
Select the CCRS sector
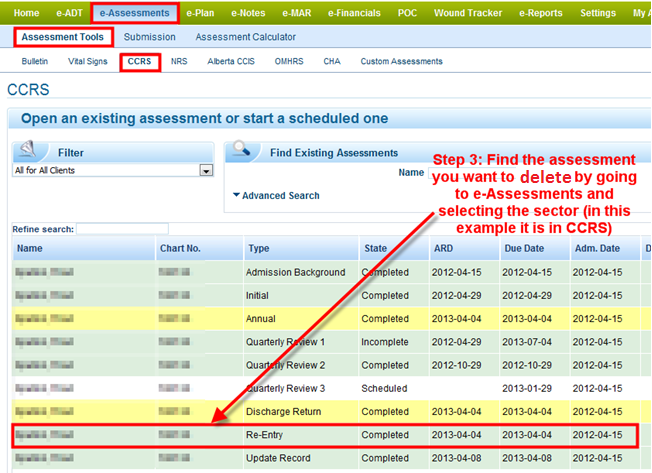(x=140, y=62)
